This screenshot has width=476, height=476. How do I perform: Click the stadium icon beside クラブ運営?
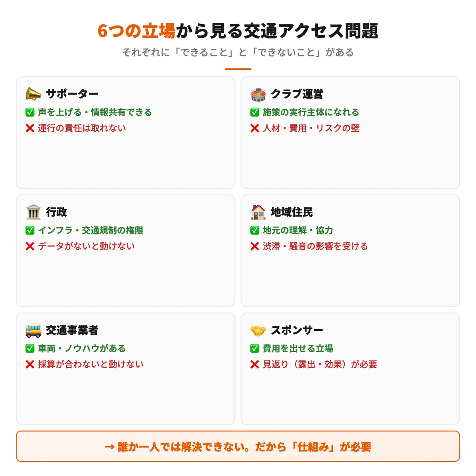click(258, 94)
